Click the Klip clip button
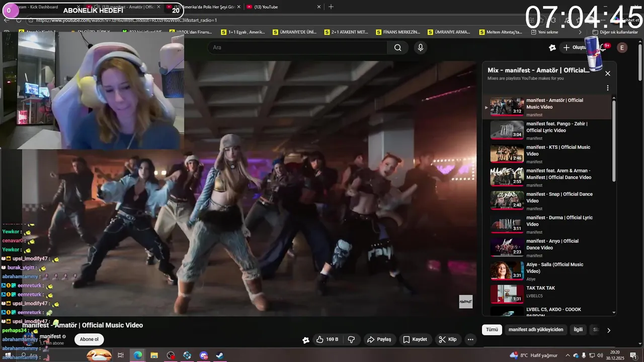The width and height of the screenshot is (644, 362). [447, 339]
